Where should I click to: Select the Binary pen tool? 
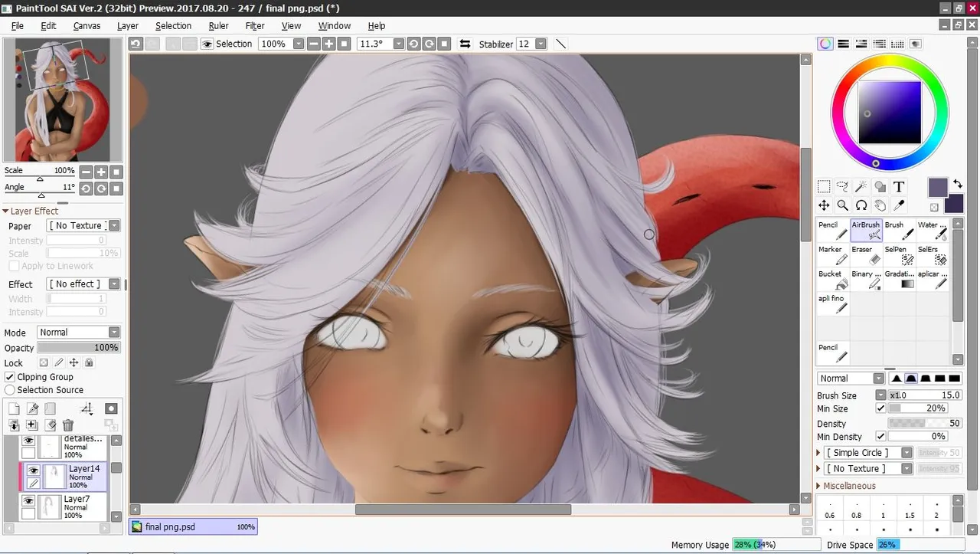(x=866, y=280)
